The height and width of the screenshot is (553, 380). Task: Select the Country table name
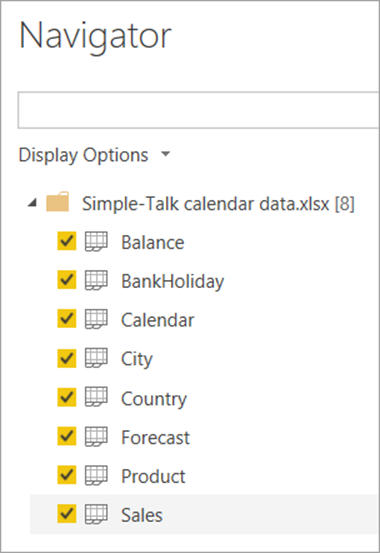point(154,399)
